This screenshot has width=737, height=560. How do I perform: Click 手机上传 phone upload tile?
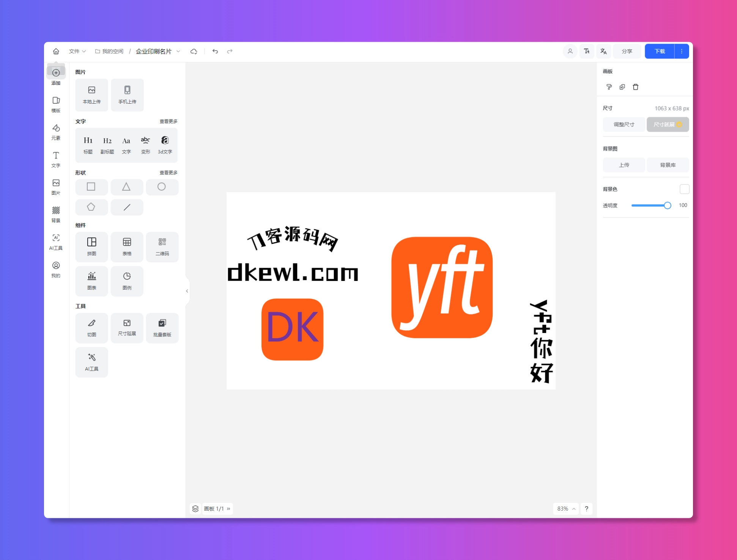point(127,95)
